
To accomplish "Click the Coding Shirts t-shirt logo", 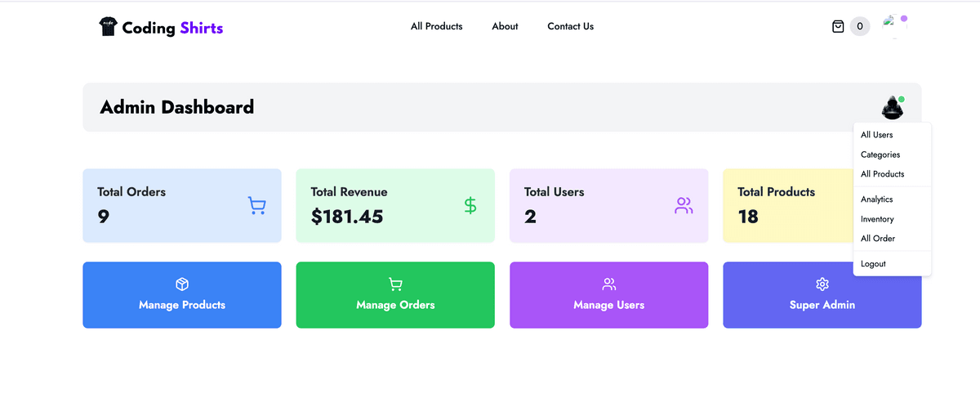I will pos(108,27).
